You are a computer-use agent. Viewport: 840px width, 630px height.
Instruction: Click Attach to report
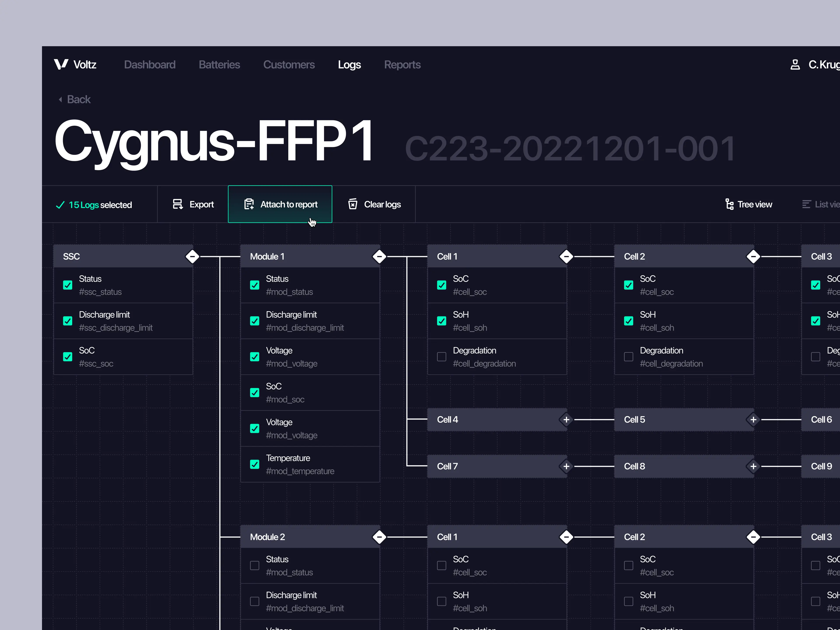[x=280, y=204]
